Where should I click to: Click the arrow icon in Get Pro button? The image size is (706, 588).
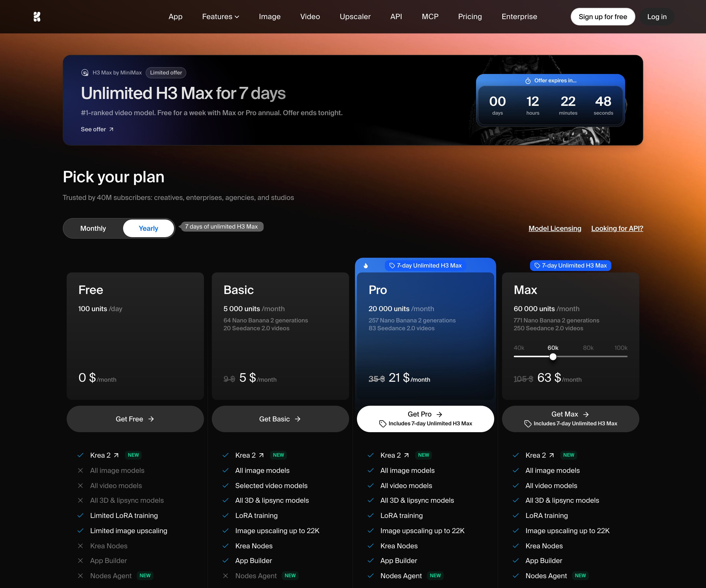coord(439,414)
